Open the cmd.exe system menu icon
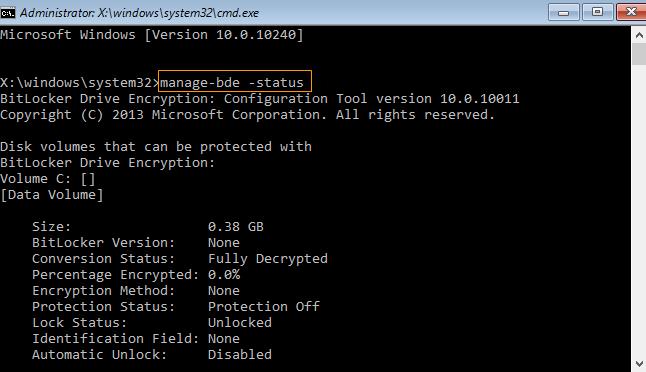 (7, 13)
